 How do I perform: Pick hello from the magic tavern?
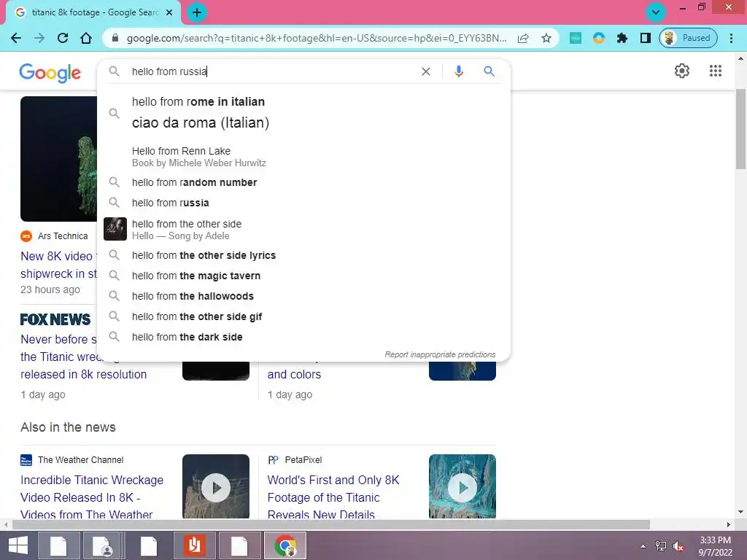click(304, 276)
